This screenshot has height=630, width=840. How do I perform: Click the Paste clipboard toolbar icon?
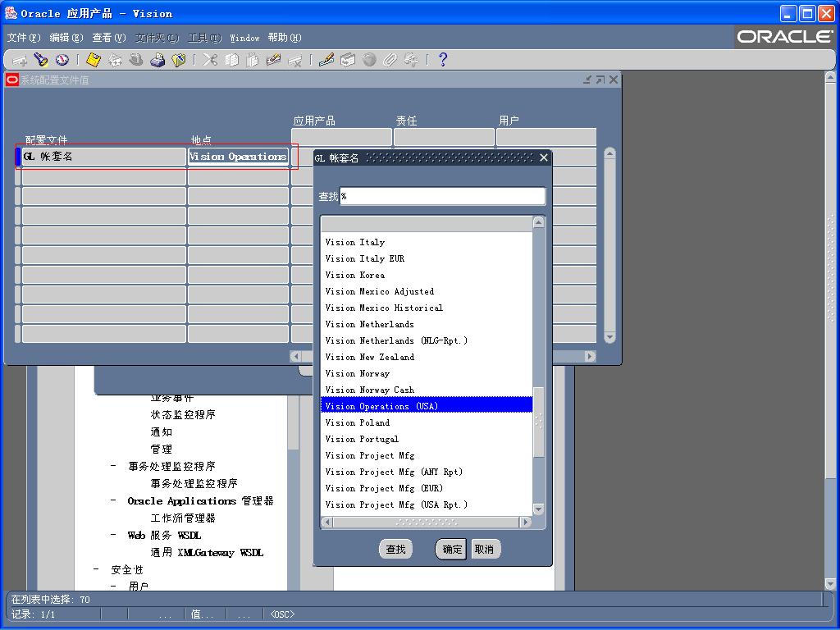click(x=253, y=60)
